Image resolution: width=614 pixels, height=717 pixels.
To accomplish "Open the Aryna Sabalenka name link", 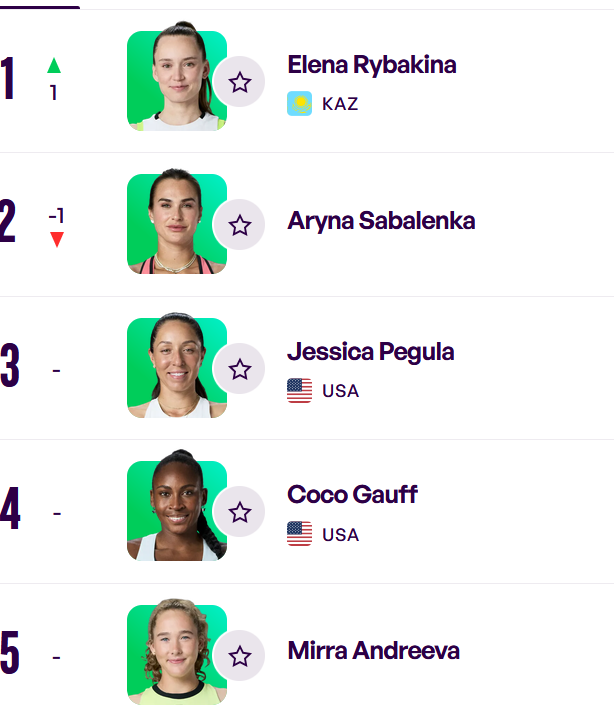I will (x=381, y=221).
